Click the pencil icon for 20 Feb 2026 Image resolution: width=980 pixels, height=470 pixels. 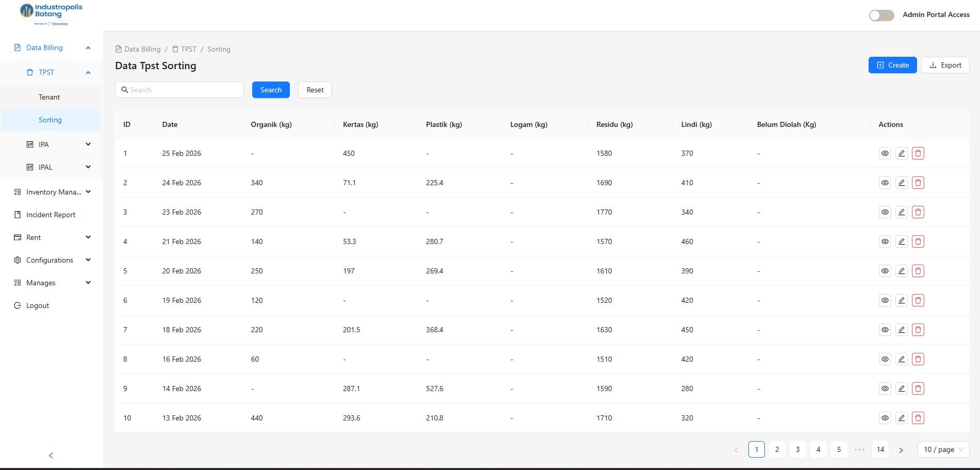pos(902,271)
